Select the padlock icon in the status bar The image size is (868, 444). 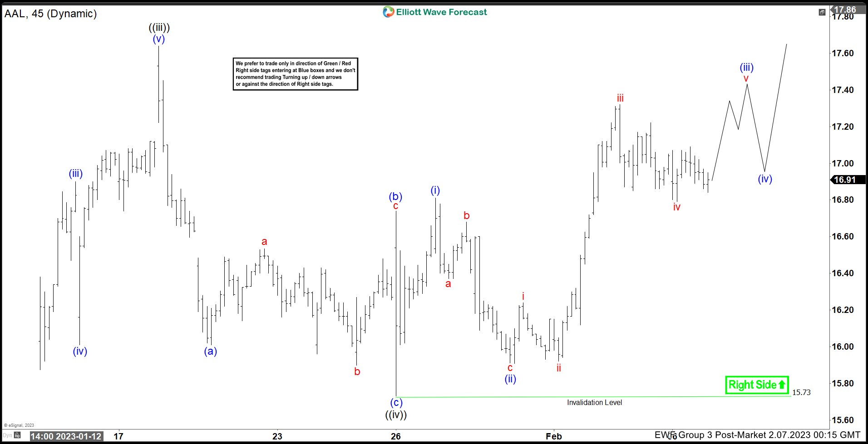click(x=17, y=435)
